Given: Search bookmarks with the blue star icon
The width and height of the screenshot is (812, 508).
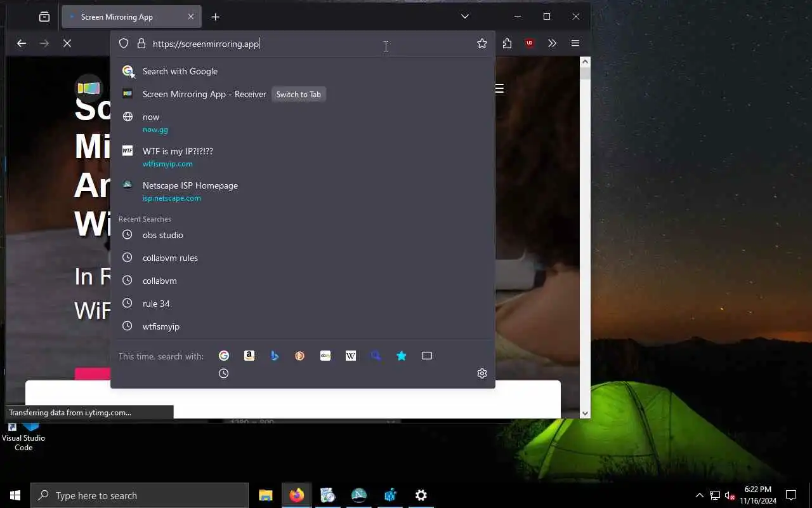Looking at the screenshot, I should (402, 356).
